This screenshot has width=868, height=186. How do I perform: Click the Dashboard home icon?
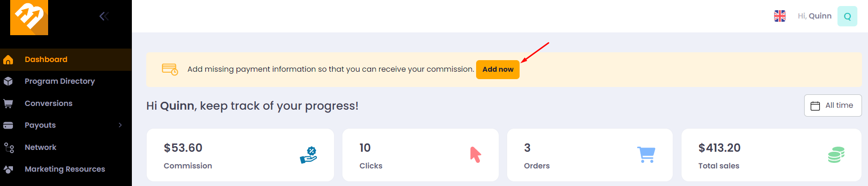coord(8,60)
